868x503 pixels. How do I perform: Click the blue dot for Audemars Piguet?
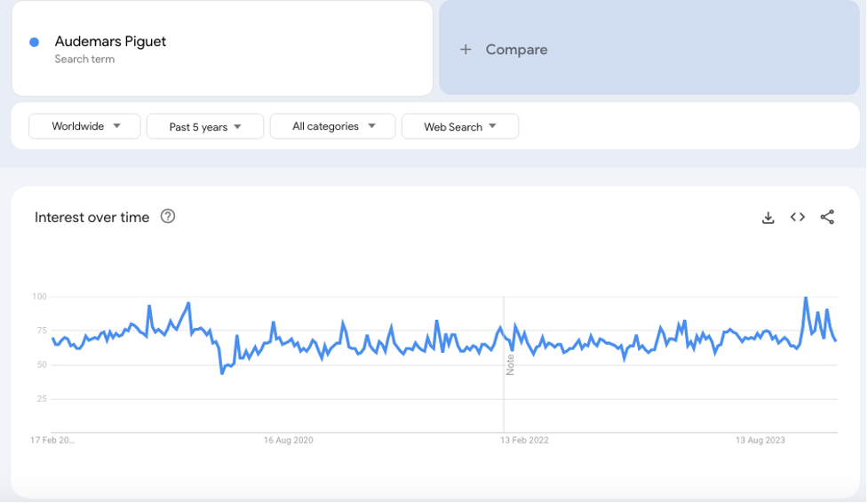click(35, 42)
